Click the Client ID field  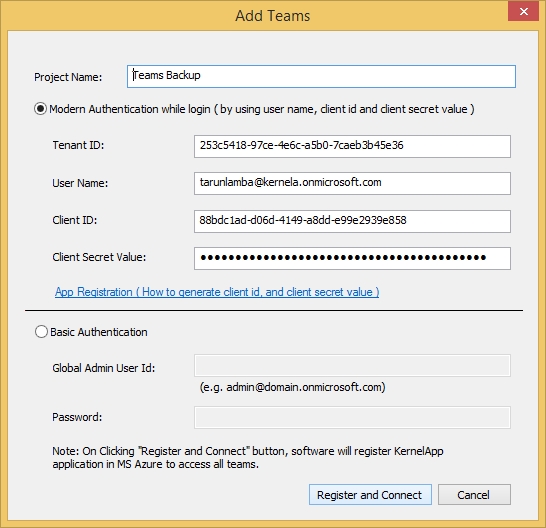point(352,221)
